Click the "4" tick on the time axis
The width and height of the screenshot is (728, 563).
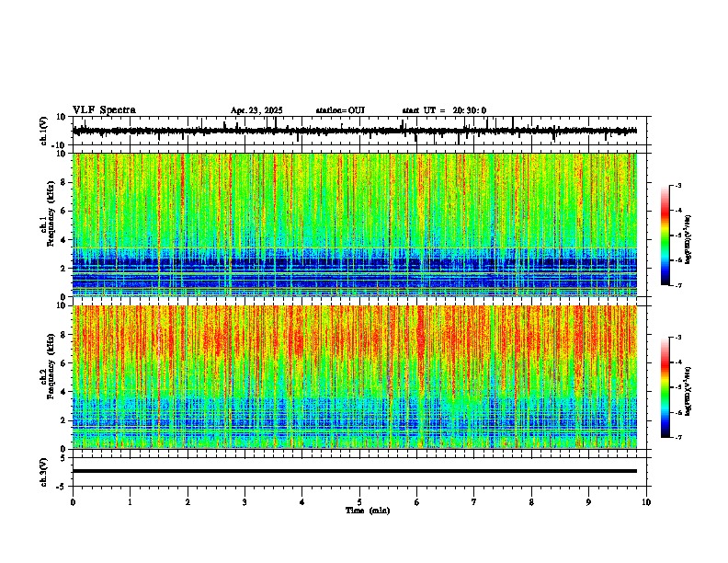(302, 502)
